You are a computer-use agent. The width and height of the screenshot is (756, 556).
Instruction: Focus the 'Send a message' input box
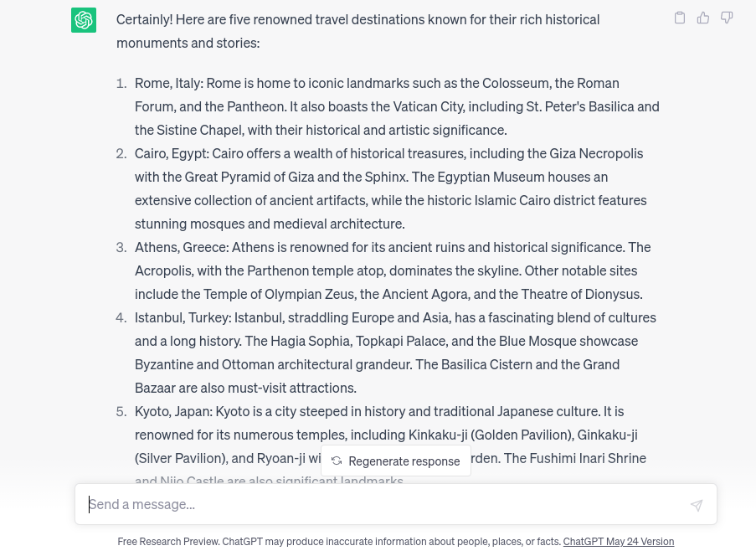(x=385, y=504)
